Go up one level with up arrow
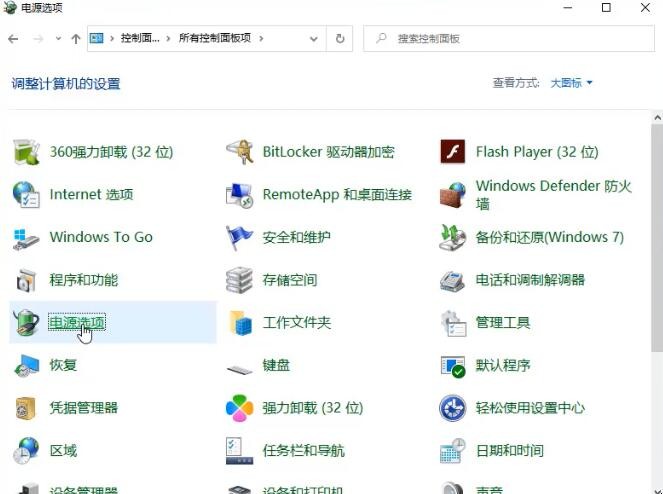This screenshot has height=494, width=663. 76,39
